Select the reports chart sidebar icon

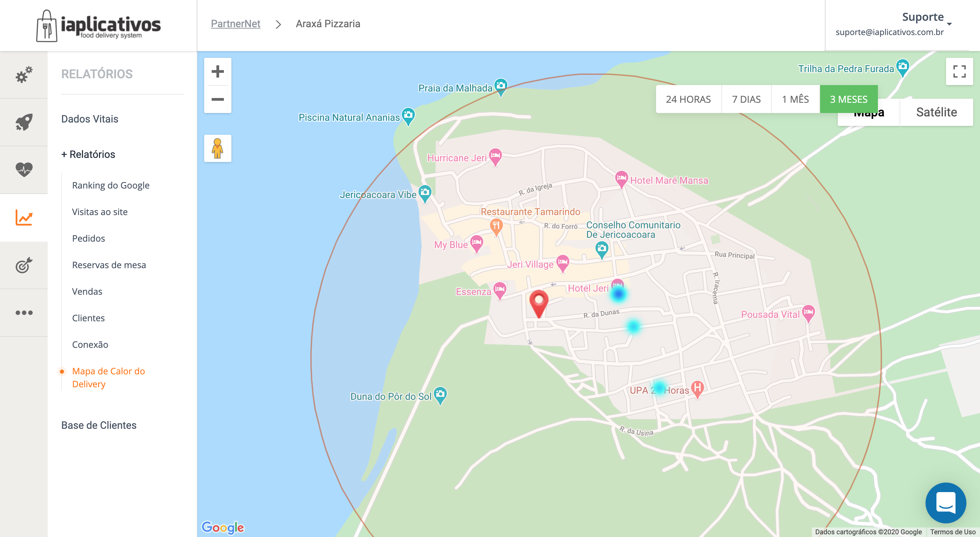click(x=24, y=218)
